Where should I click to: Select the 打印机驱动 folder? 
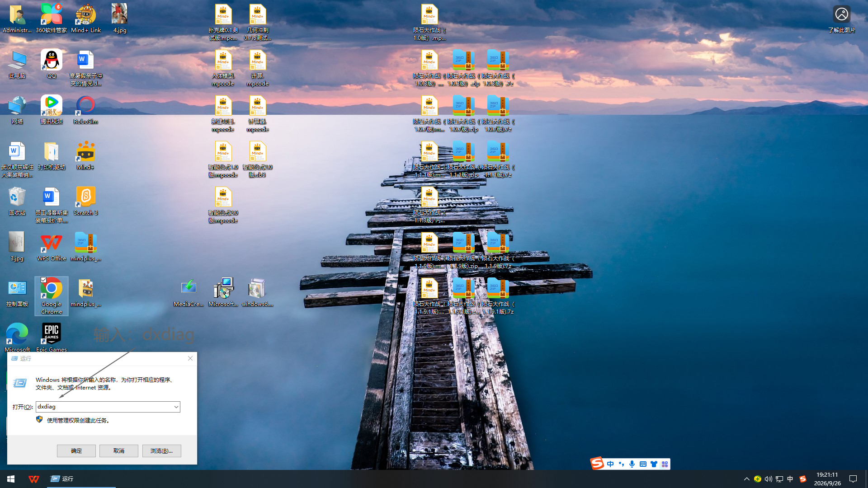click(52, 155)
